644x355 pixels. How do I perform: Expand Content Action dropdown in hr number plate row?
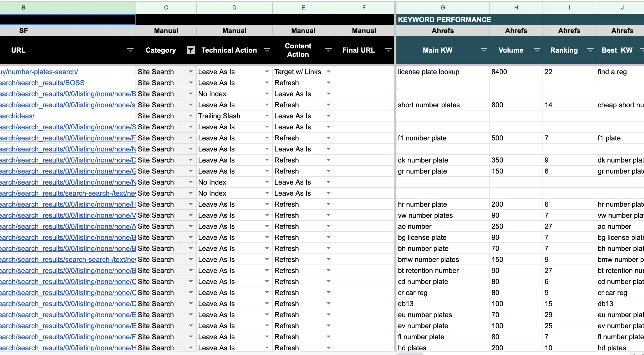328,204
